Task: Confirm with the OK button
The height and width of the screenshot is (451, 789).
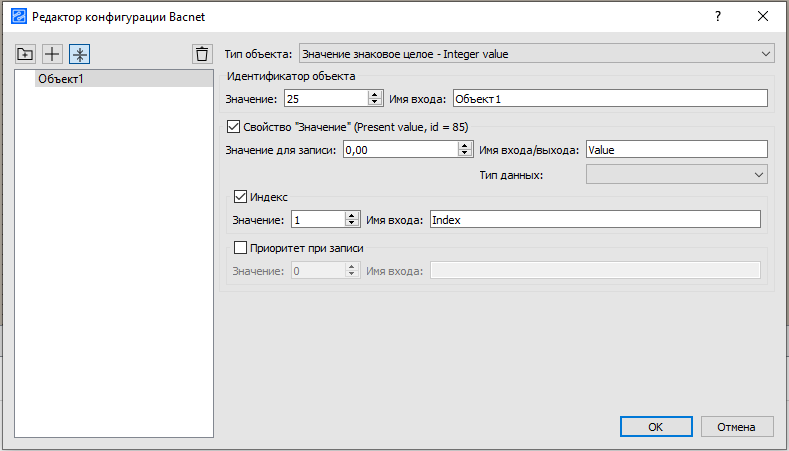Action: coord(656,427)
